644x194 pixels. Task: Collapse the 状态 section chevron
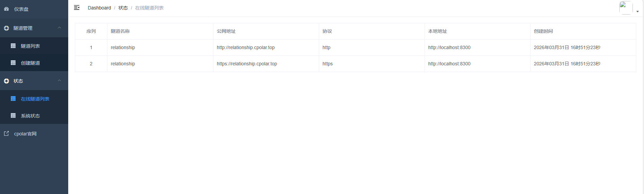click(59, 81)
